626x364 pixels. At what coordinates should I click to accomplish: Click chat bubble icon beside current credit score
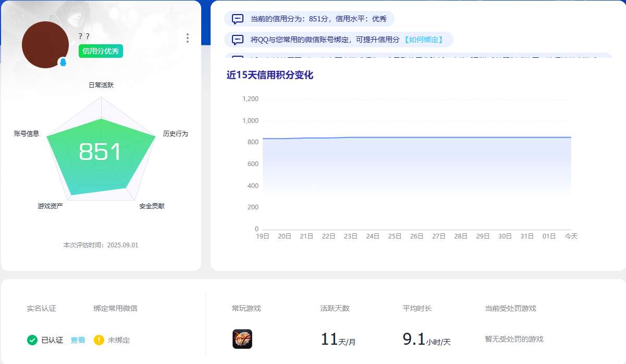(x=238, y=19)
